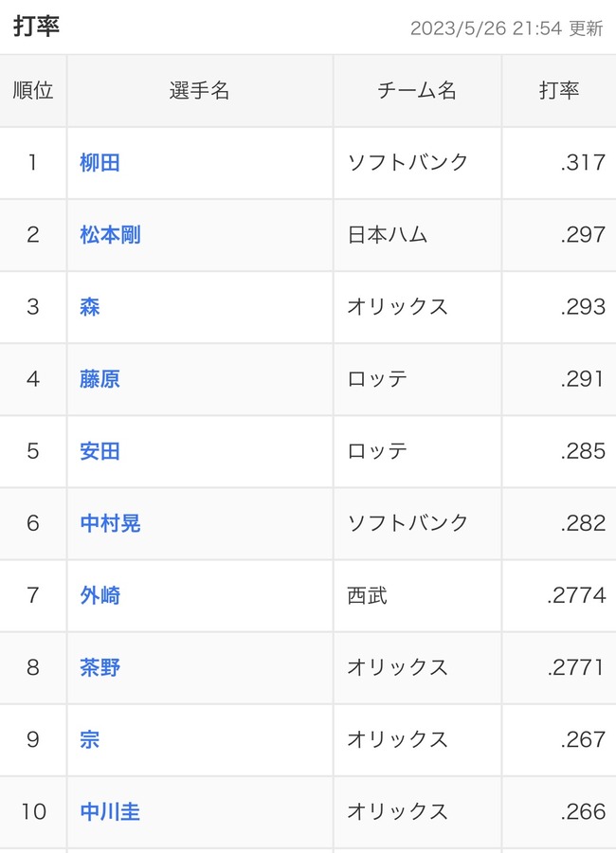This screenshot has width=616, height=853.
Task: Click the 打率 column header in table
Action: 559,90
